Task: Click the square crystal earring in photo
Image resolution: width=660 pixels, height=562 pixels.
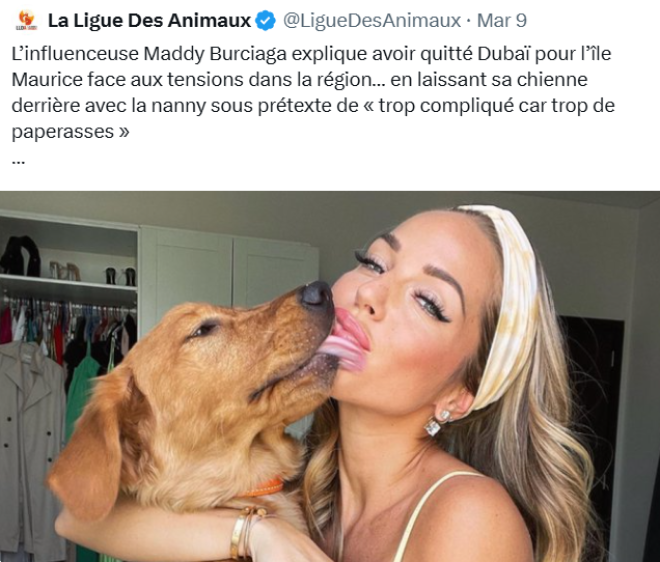Action: point(434,425)
